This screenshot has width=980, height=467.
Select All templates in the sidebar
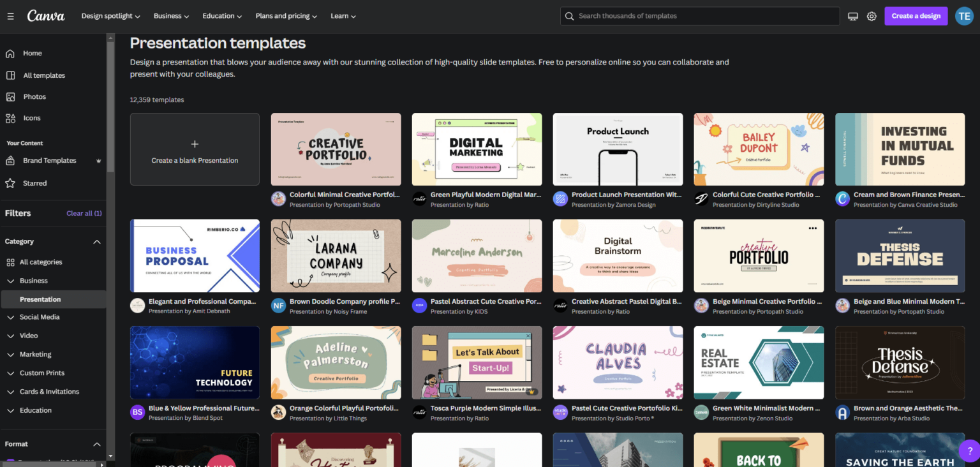[44, 75]
